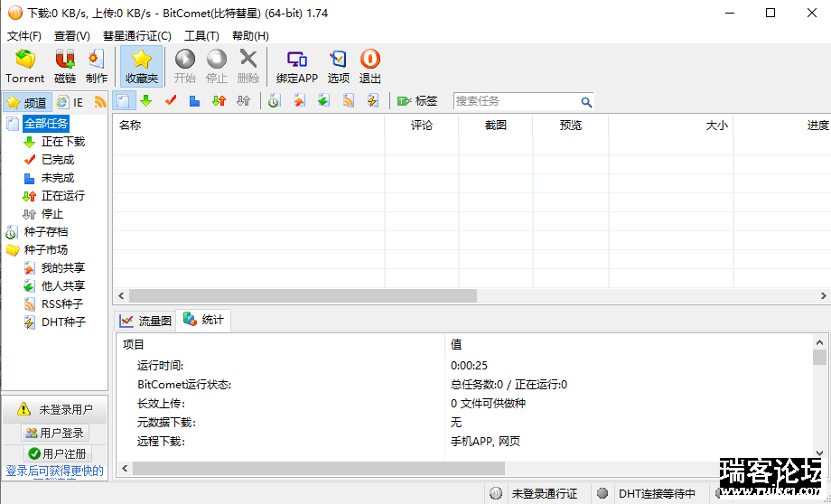831x504 pixels.
Task: Open the 登录后可获得更快的 link
Action: click(x=54, y=471)
